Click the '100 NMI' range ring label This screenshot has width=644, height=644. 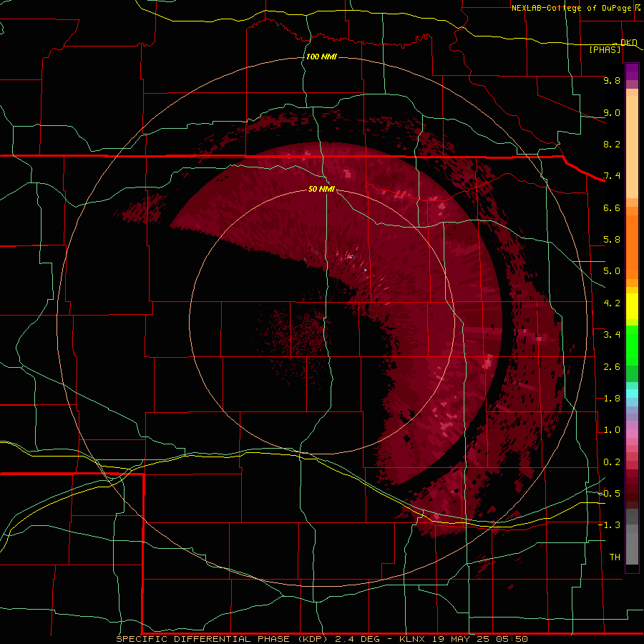pos(321,57)
